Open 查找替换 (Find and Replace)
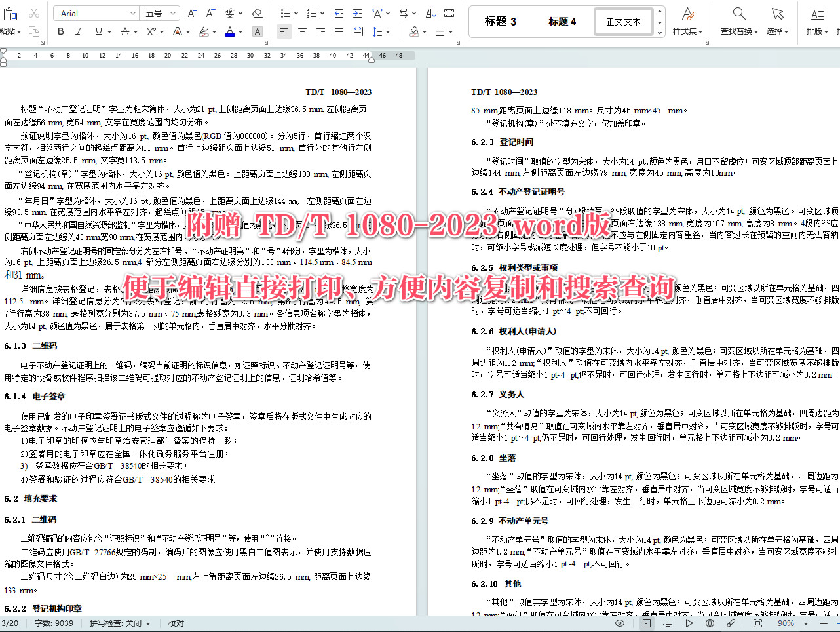The image size is (840, 632). (x=738, y=20)
